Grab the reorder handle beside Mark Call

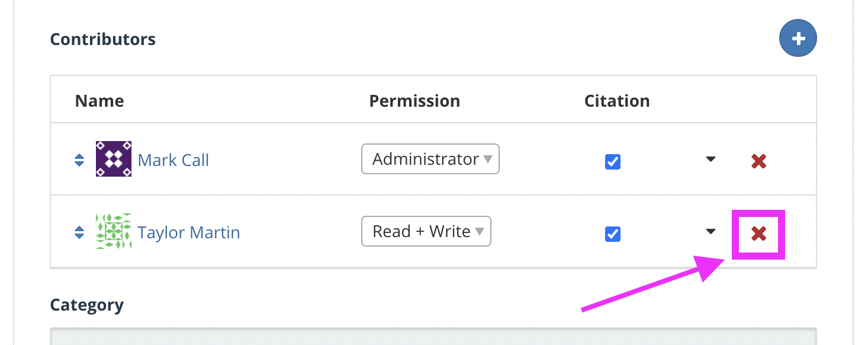pos(79,160)
